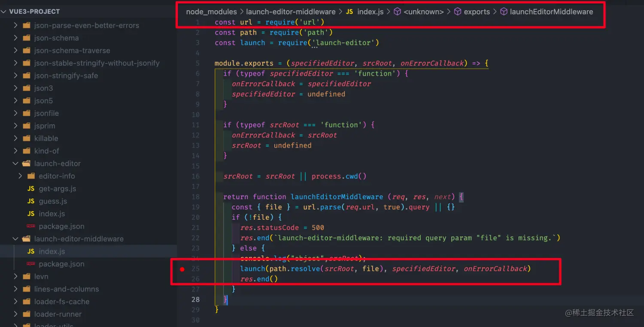Open node_modules in the breadcrumb

(211, 12)
